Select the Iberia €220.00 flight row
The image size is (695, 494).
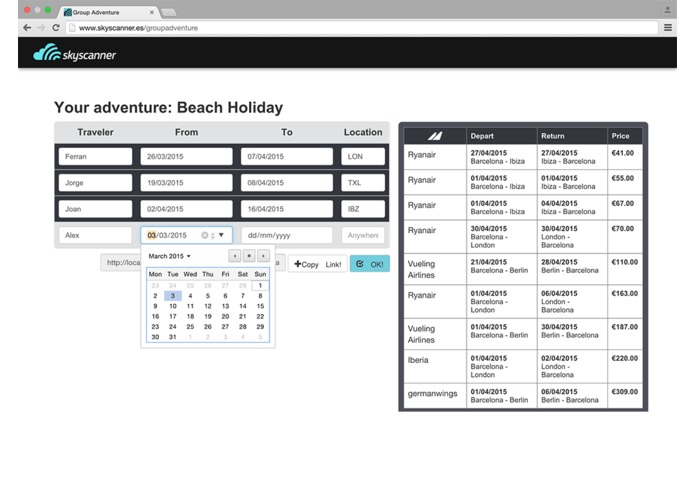coord(523,366)
